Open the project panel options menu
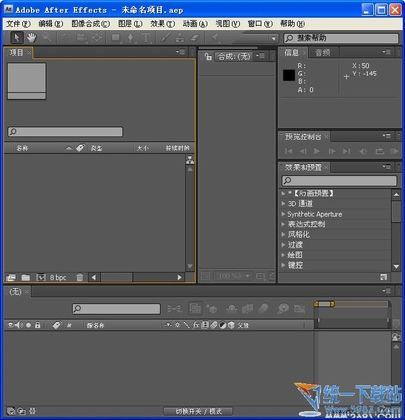The image size is (405, 420). (180, 52)
